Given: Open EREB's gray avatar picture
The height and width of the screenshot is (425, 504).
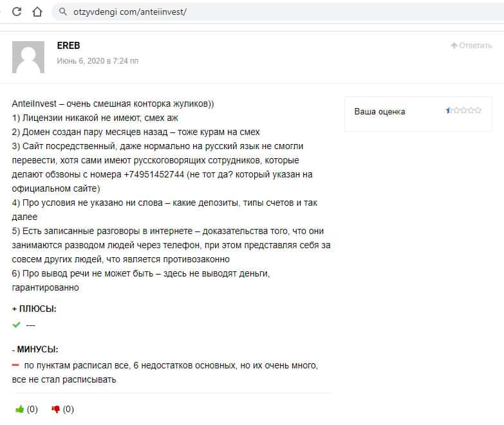Looking at the screenshot, I should click(28, 57).
